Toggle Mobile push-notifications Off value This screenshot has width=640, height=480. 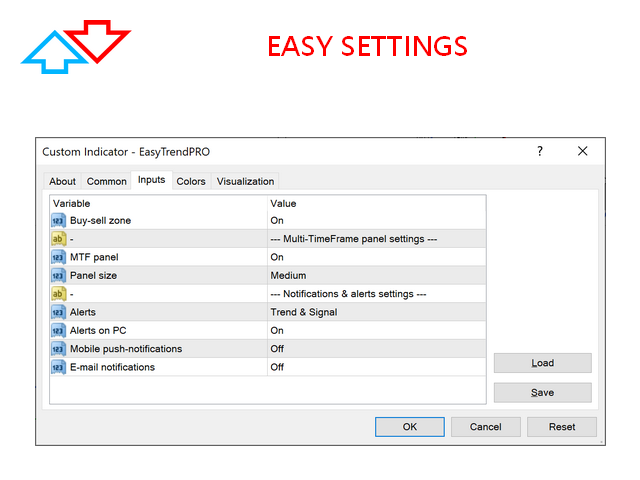[277, 348]
